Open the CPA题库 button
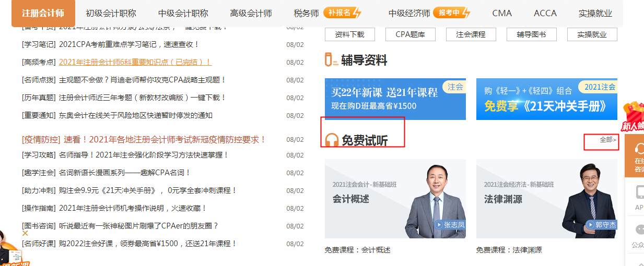 [x=410, y=34]
